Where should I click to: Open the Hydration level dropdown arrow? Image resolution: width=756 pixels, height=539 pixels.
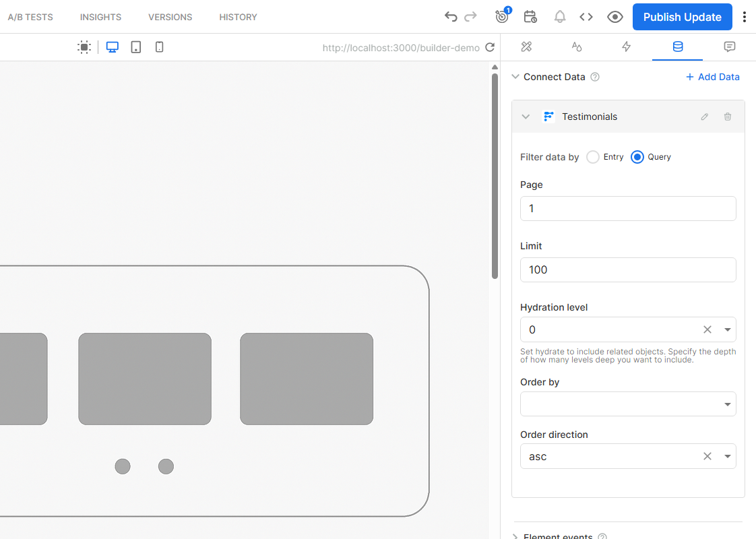[728, 330]
